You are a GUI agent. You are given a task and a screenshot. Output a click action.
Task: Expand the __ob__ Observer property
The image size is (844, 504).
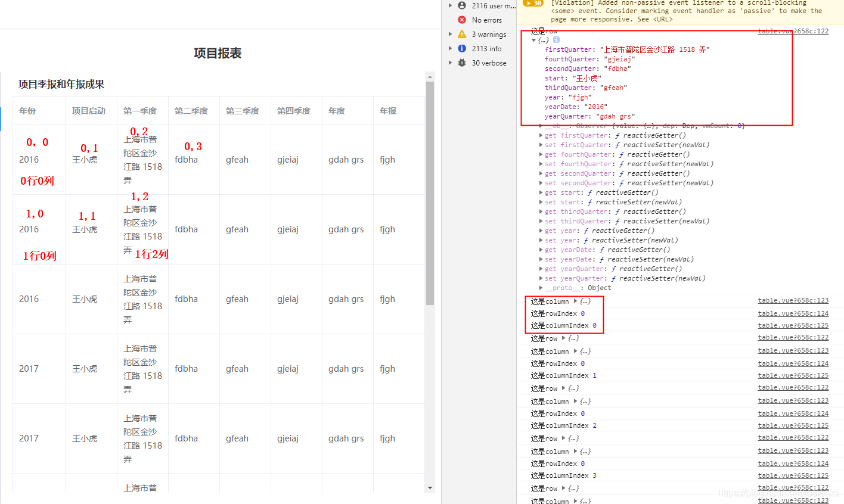pyautogui.click(x=541, y=126)
